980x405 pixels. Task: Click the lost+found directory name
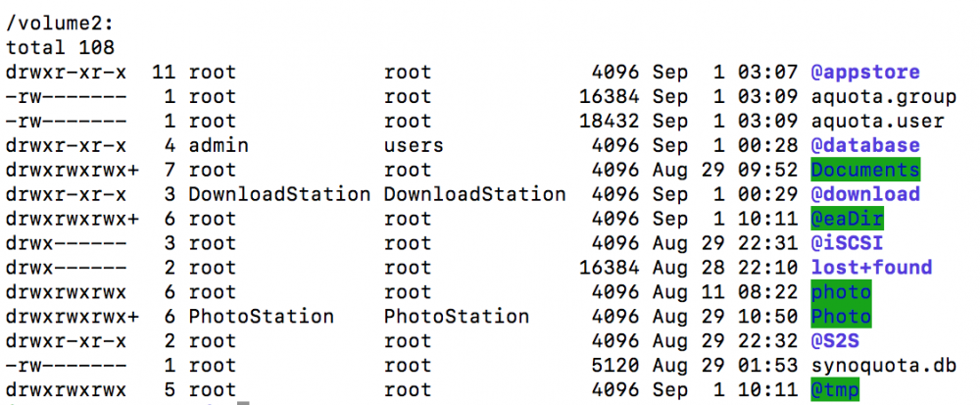click(x=870, y=268)
